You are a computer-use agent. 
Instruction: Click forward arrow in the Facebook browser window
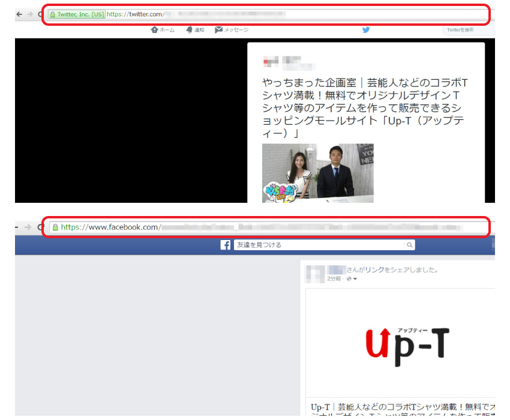pyautogui.click(x=28, y=227)
